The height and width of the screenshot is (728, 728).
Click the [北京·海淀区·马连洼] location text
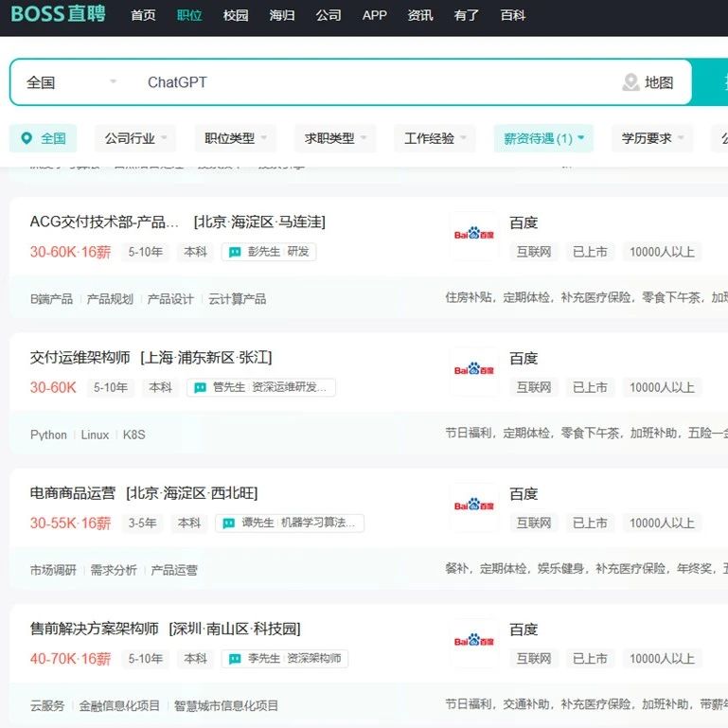point(259,222)
